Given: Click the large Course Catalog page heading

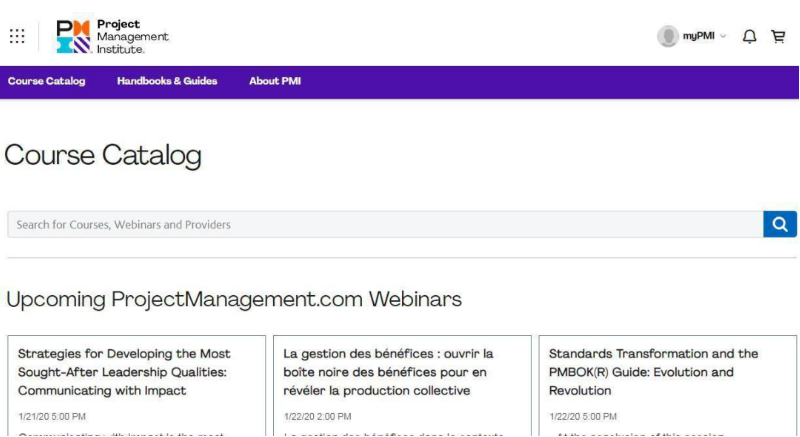Looking at the screenshot, I should pyautogui.click(x=103, y=155).
